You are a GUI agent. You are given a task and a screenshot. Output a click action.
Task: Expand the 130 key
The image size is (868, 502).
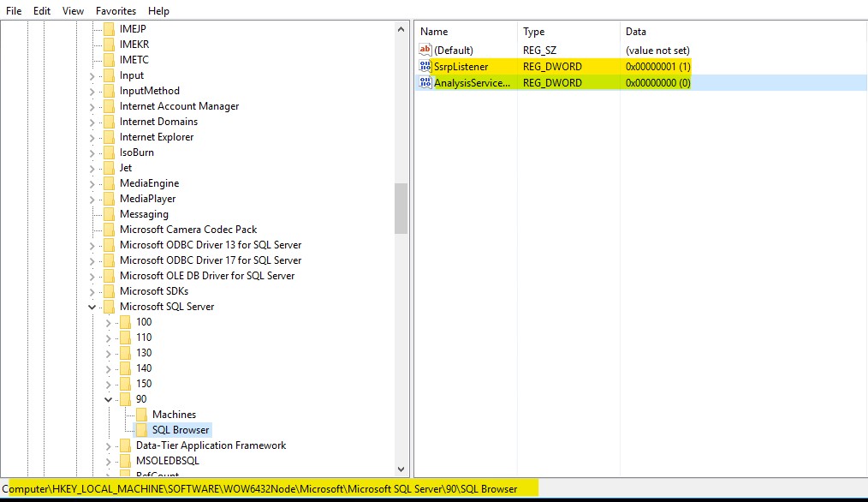109,354
